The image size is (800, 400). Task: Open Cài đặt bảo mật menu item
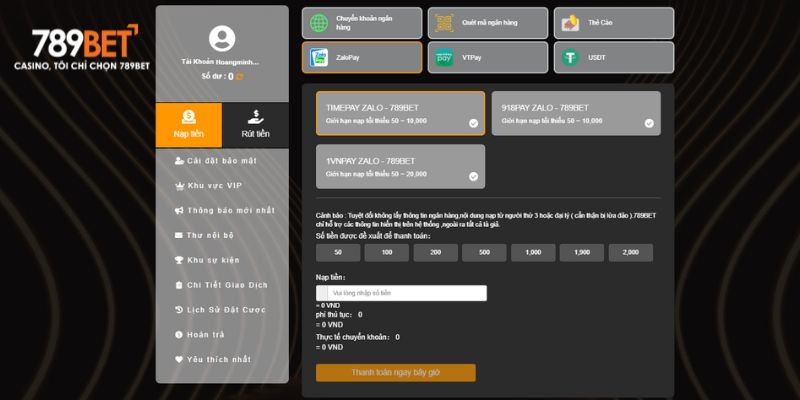[x=222, y=161]
